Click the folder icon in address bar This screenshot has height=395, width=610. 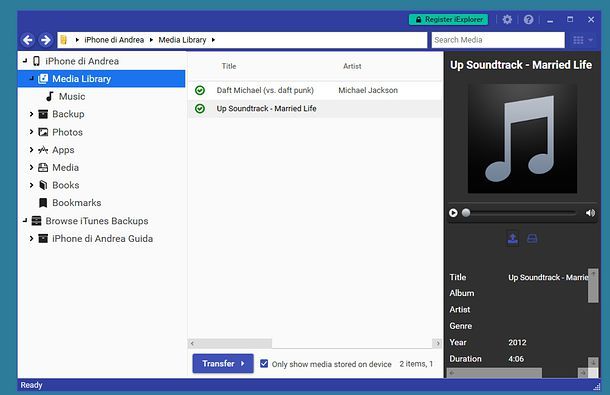(x=64, y=40)
